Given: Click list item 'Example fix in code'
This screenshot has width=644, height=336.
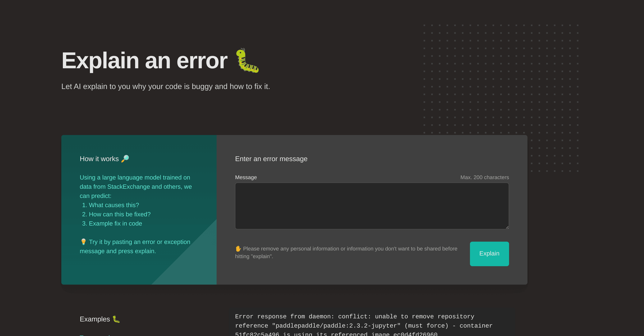Looking at the screenshot, I should pyautogui.click(x=115, y=223).
